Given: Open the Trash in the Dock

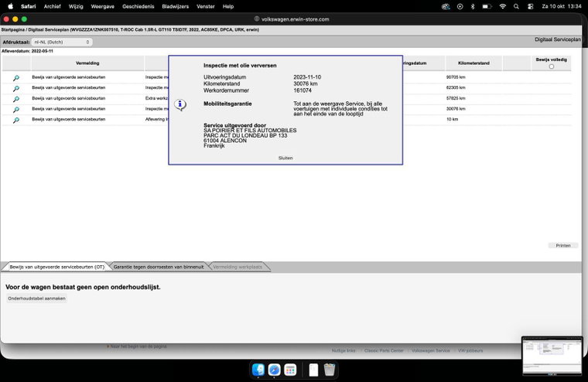Looking at the screenshot, I should [330, 370].
